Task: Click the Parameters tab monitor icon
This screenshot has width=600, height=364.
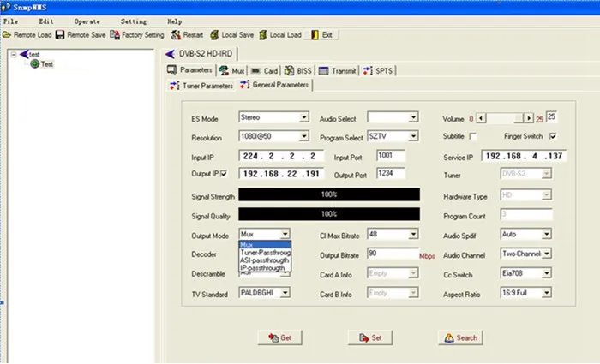Action: pos(171,69)
